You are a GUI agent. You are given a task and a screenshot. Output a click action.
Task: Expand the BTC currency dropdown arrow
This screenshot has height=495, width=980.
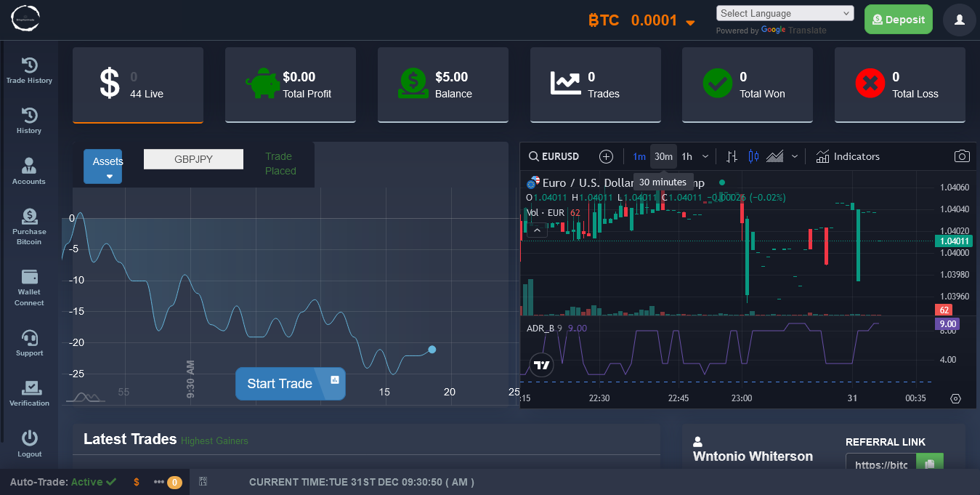[690, 23]
